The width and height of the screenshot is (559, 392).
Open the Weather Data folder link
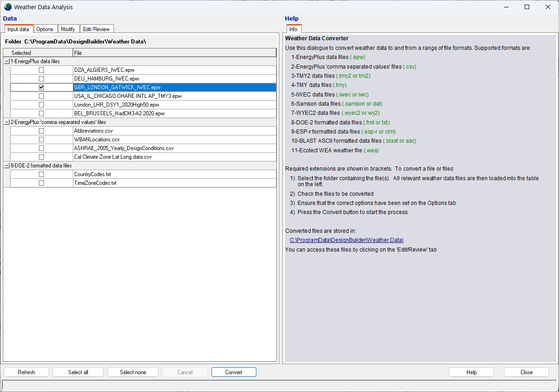346,240
